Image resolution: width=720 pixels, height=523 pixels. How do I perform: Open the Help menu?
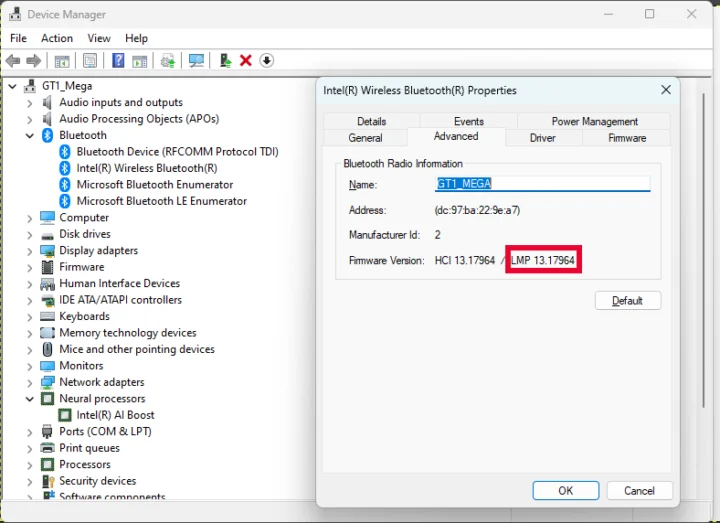(x=136, y=38)
